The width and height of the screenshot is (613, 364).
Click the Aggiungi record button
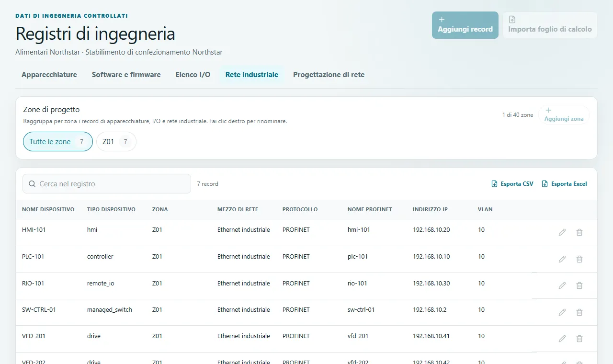pyautogui.click(x=465, y=25)
